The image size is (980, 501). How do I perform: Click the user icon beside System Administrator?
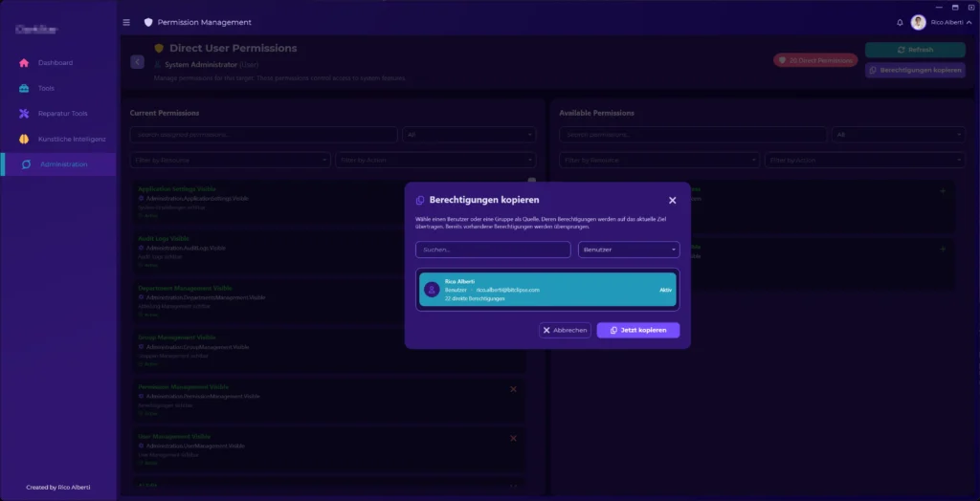point(158,64)
